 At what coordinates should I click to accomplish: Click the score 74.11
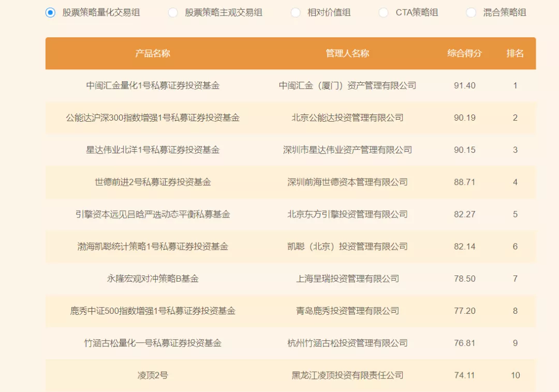(464, 375)
